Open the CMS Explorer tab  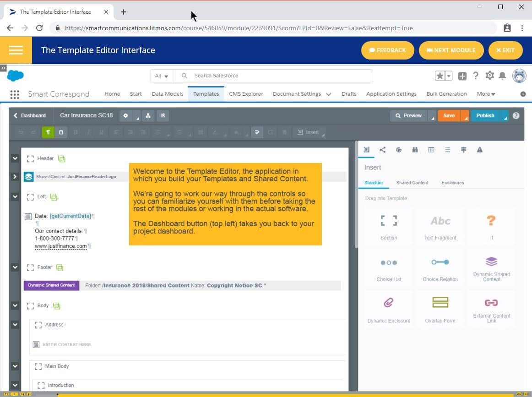coord(246,94)
